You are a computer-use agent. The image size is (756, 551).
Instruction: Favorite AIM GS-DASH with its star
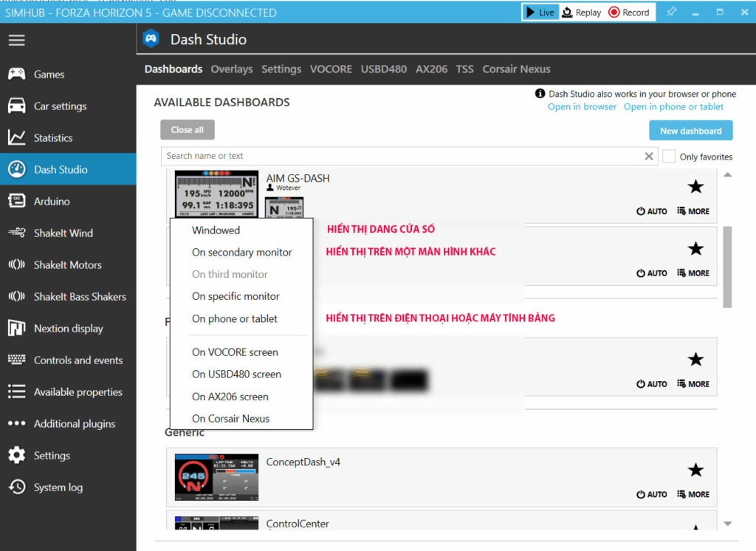(695, 187)
